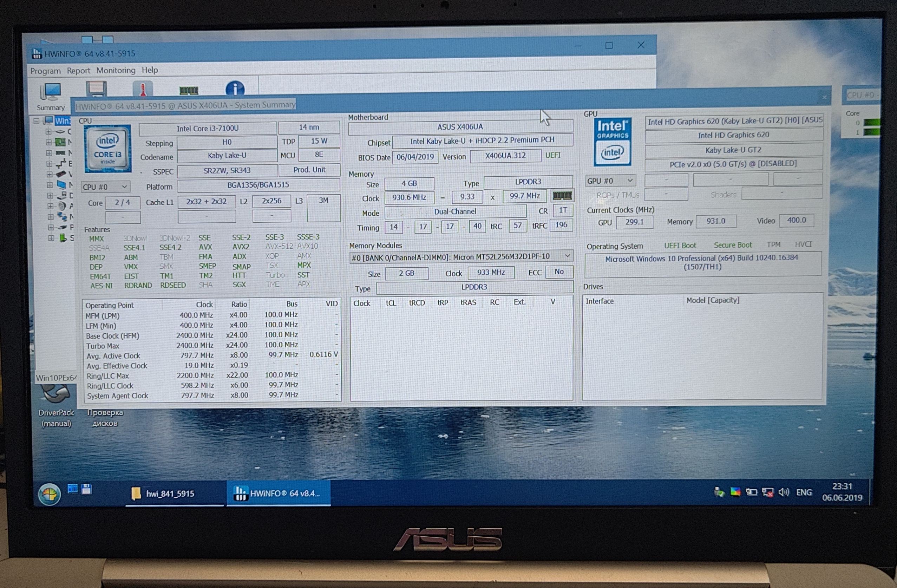Click the safely remove hardware tray icon
Viewport: 897px width, 588px height.
pyautogui.click(x=719, y=492)
